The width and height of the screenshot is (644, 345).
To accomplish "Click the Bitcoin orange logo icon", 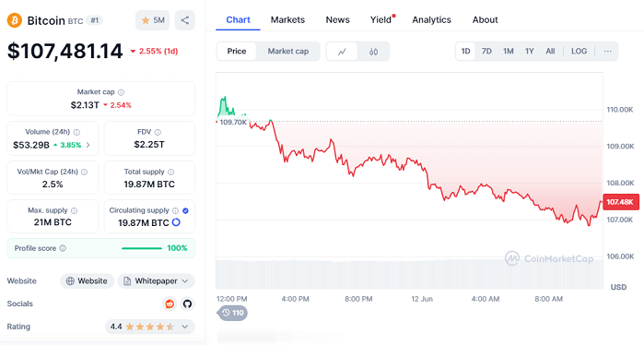I will 15,20.
